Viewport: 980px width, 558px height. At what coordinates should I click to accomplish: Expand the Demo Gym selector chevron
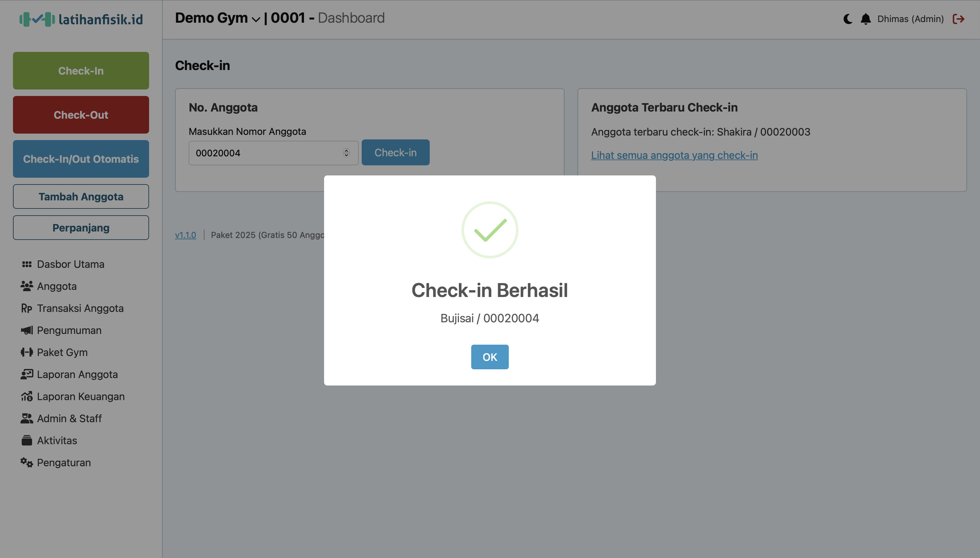coord(256,19)
